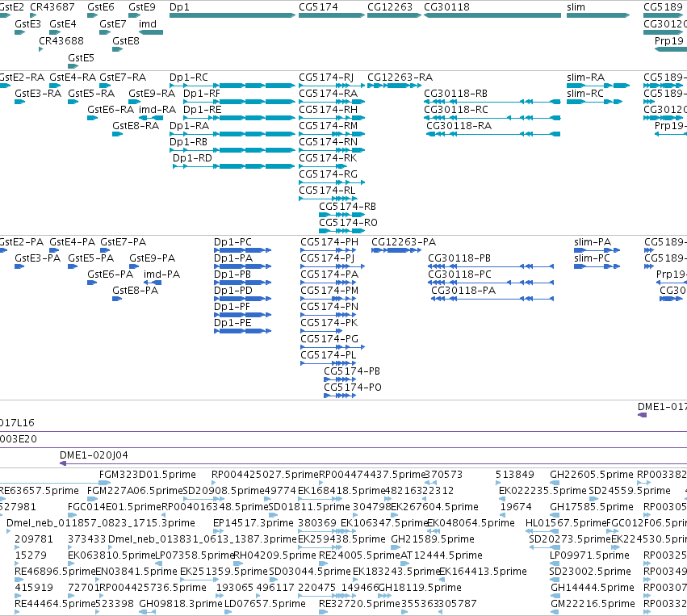Screen dimensions: 687x616
Task: Click the CG5174-RB transcript glyph
Action: pyautogui.click(x=341, y=215)
